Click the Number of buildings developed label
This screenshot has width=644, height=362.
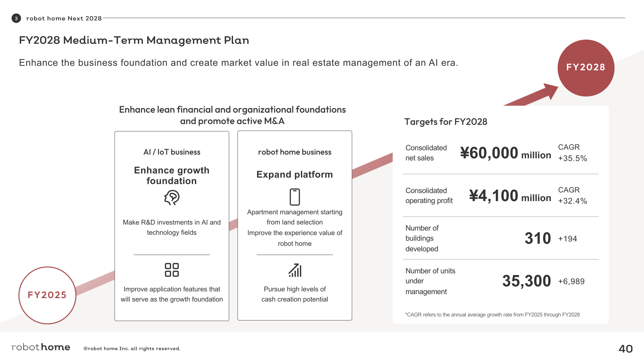coord(422,238)
